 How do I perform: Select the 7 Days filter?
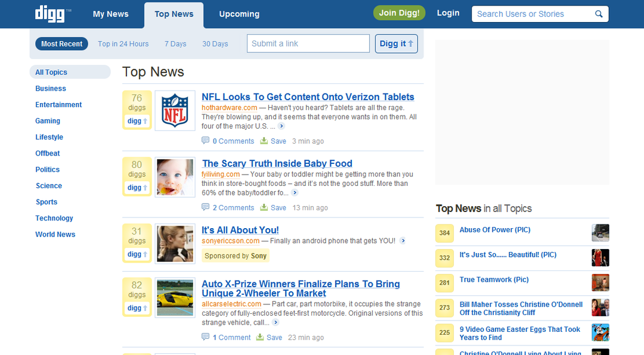pyautogui.click(x=175, y=43)
